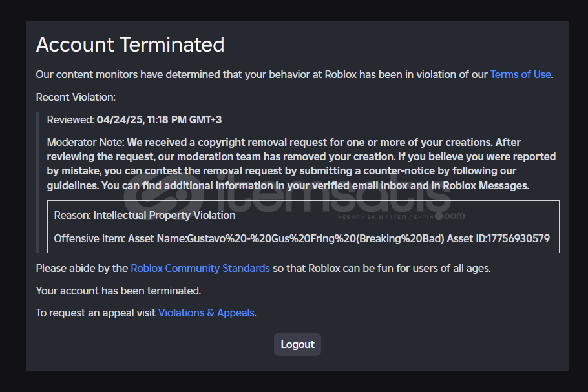
Task: Click the gray vertical bar beside violation details
Action: point(38,182)
